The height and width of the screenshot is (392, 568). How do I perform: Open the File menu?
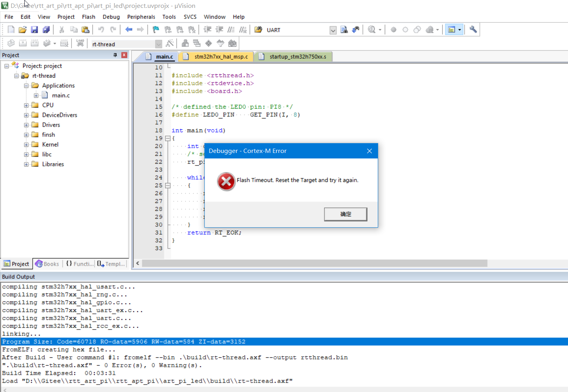[x=9, y=17]
